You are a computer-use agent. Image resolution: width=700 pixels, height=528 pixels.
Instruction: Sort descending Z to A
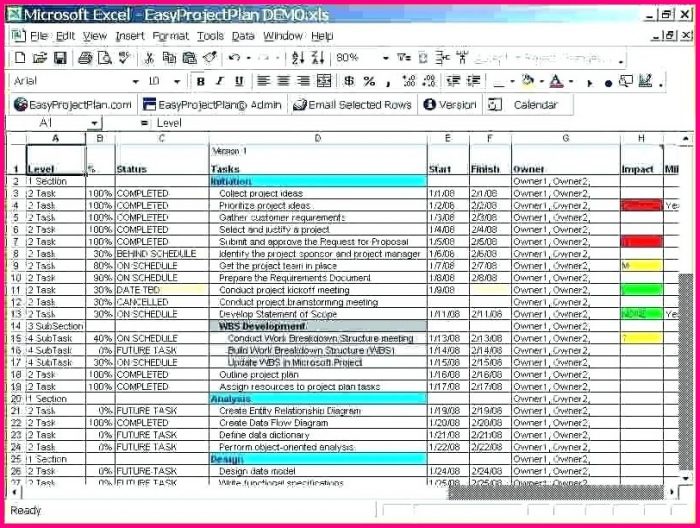click(x=318, y=58)
